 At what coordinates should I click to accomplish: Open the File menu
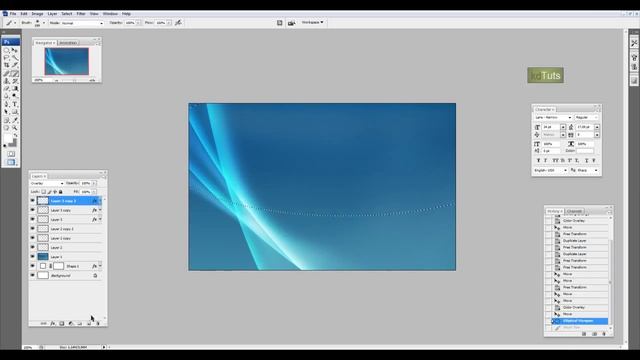coord(13,14)
